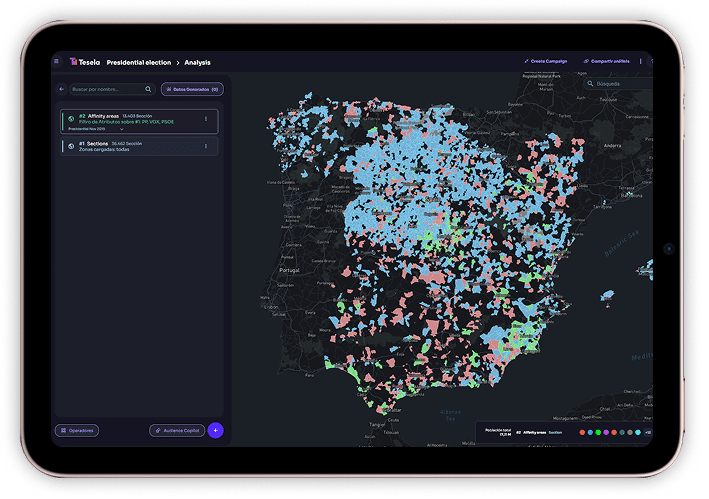Click the Affinity areas layer globe icon
The width and height of the screenshot is (709, 499).
point(70,120)
